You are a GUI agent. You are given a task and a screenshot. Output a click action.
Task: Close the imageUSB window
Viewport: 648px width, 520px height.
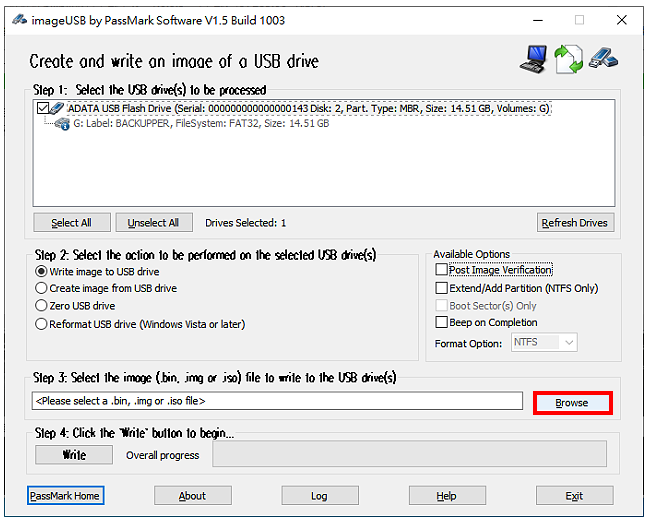coord(622,20)
